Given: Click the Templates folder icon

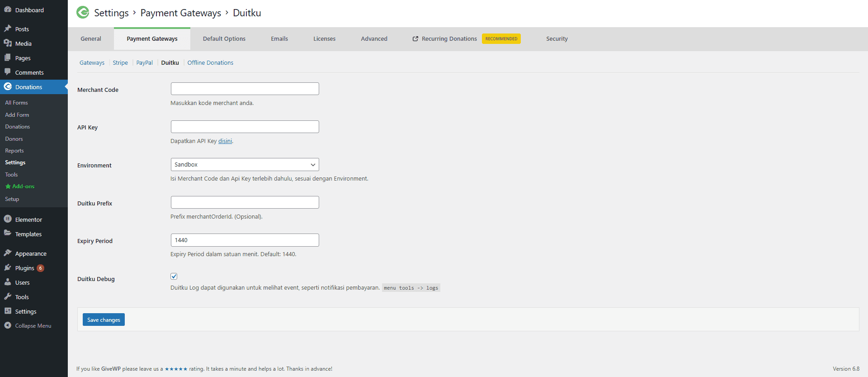Looking at the screenshot, I should click(x=8, y=234).
